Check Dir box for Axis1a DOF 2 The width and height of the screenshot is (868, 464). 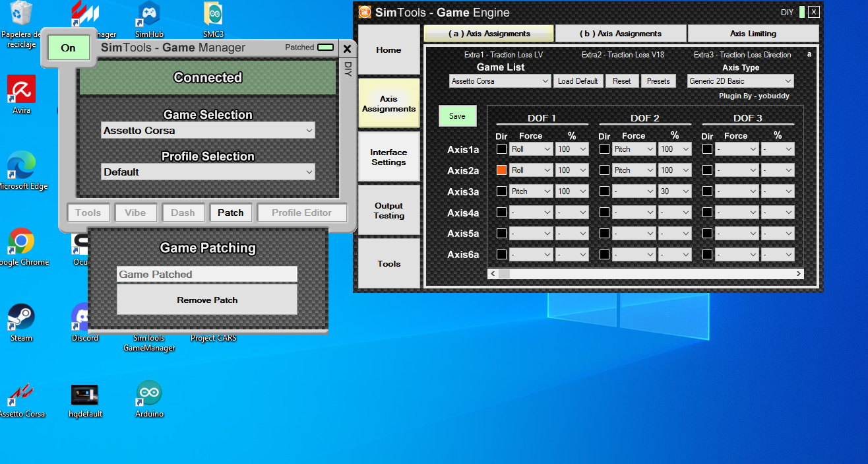click(604, 149)
